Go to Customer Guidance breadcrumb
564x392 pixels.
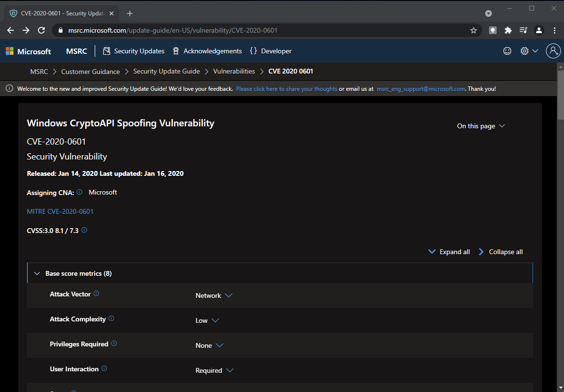coord(90,72)
